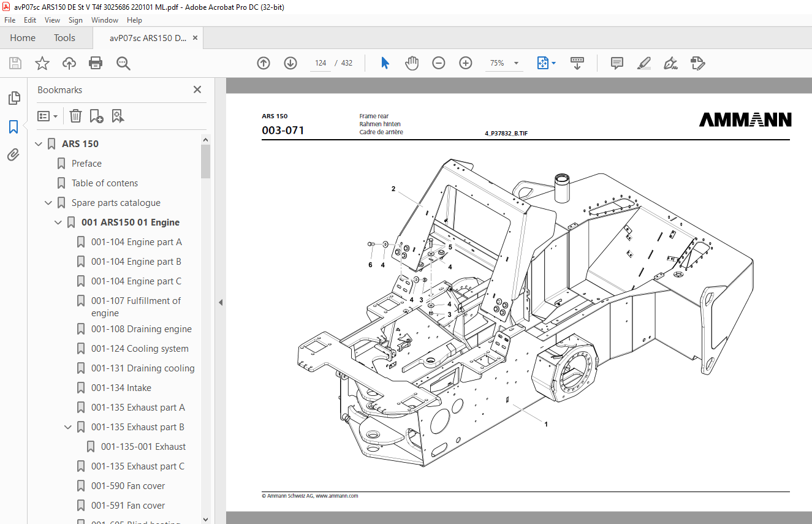Viewport: 812px width, 524px height.
Task: Add a sticky note comment
Action: [x=617, y=63]
